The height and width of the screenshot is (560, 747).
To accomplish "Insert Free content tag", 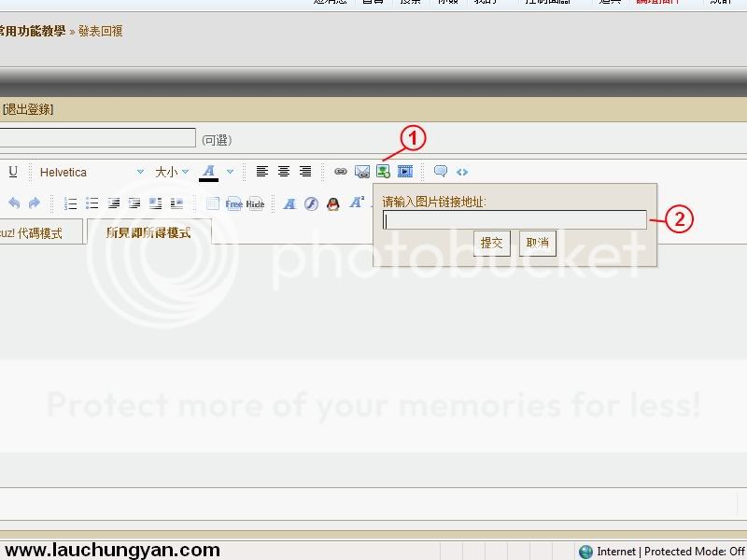I will pos(234,203).
